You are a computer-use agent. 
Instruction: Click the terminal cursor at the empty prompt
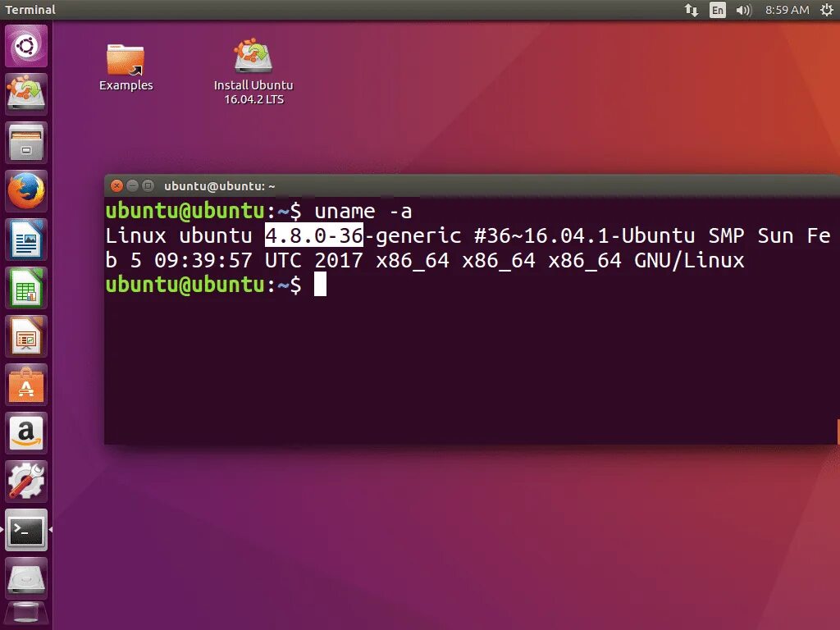click(x=320, y=285)
